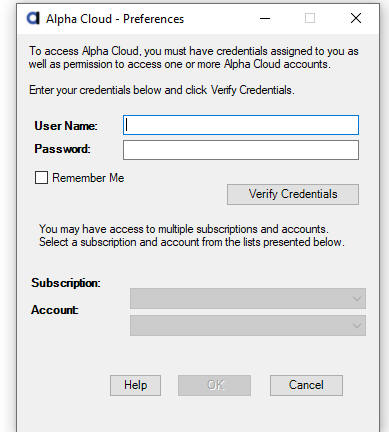The image size is (389, 432).
Task: Click the Subscription dropdown chevron arrow
Action: click(x=357, y=299)
